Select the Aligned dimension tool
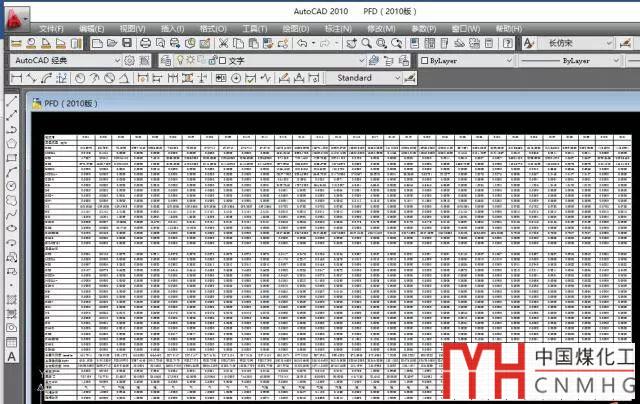Image resolution: width=640 pixels, height=404 pixels. 31,78
